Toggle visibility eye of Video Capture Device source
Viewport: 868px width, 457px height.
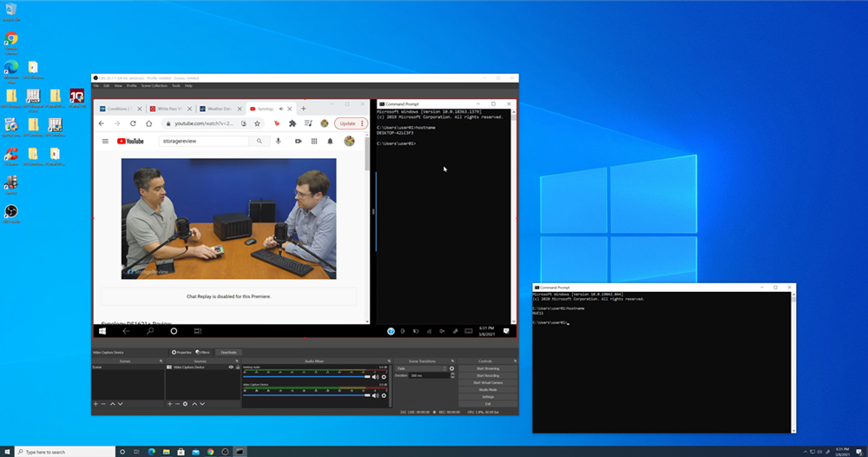click(x=231, y=368)
